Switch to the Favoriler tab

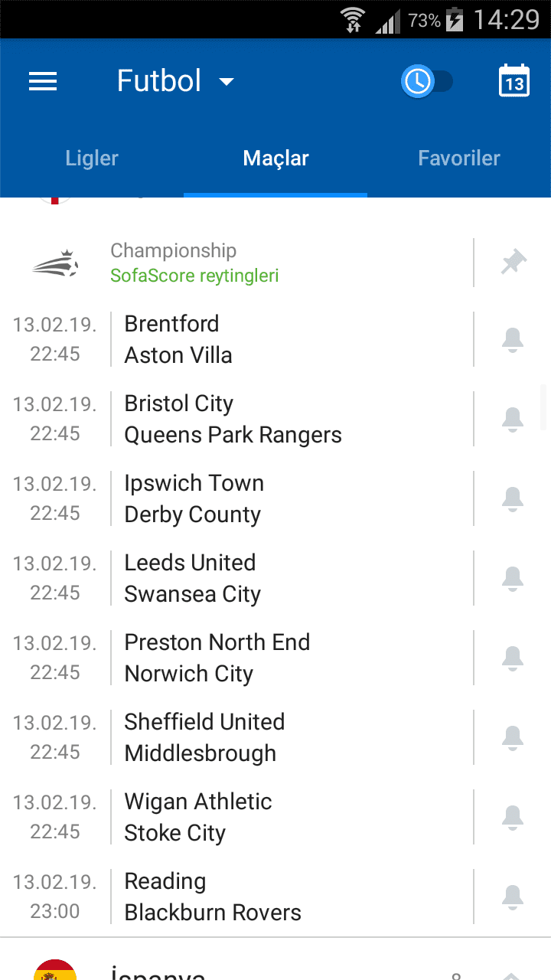coord(459,158)
